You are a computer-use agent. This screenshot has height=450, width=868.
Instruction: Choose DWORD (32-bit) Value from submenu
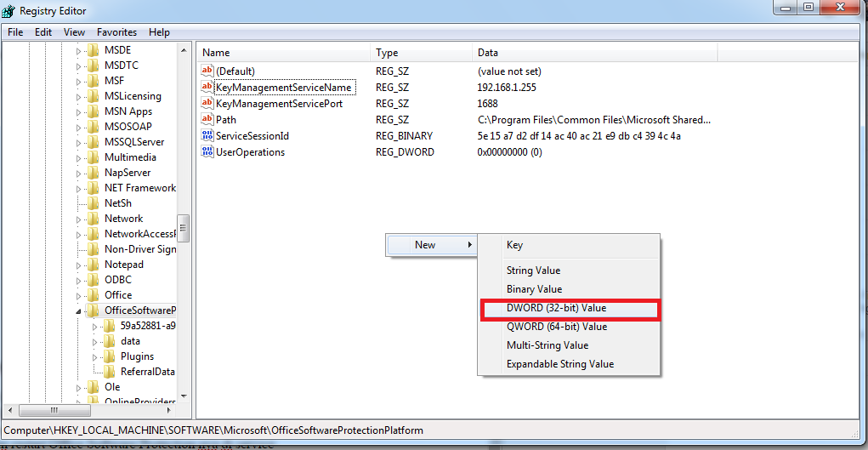pyautogui.click(x=570, y=308)
